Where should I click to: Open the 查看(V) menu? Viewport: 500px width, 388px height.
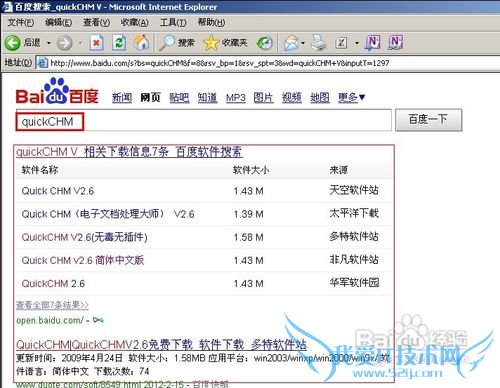coord(96,22)
